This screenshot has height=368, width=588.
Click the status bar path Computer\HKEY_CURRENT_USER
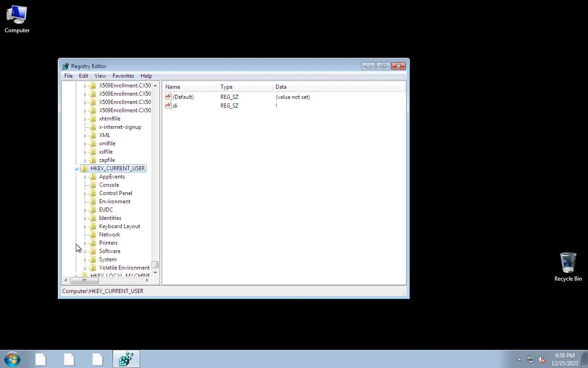pyautogui.click(x=103, y=291)
